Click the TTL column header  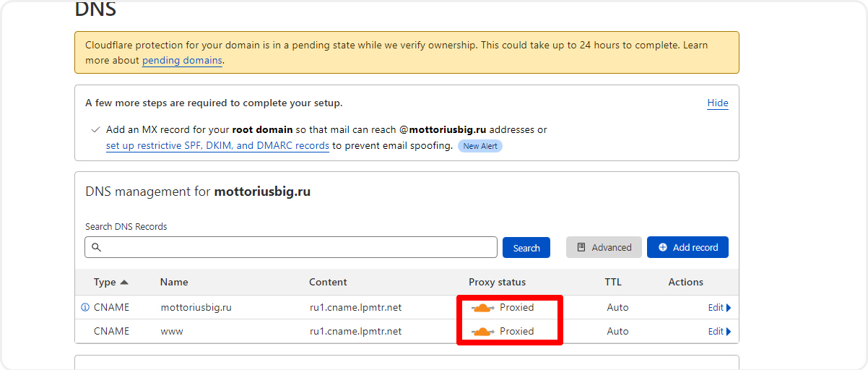point(613,282)
